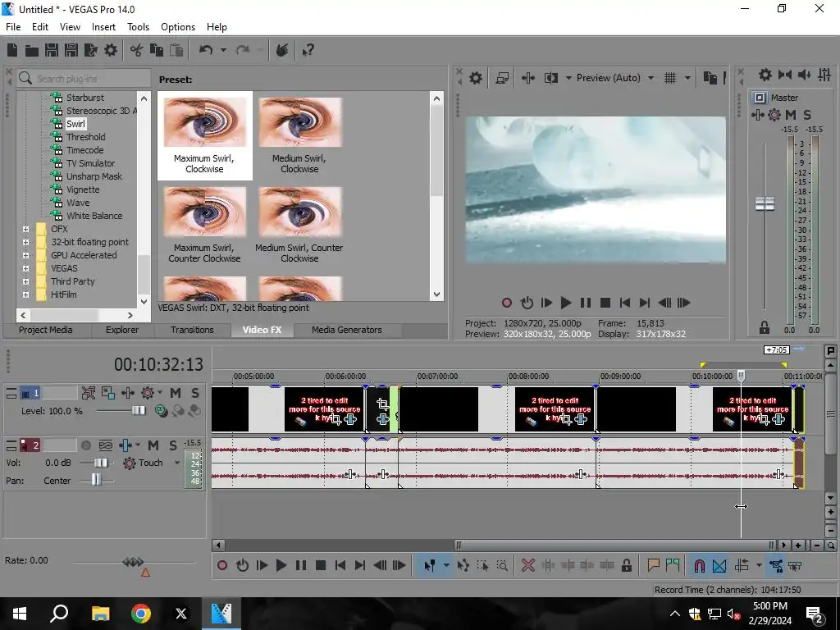Click the New Project icon in main toolbar
Screen dimensions: 840x630
[12, 50]
